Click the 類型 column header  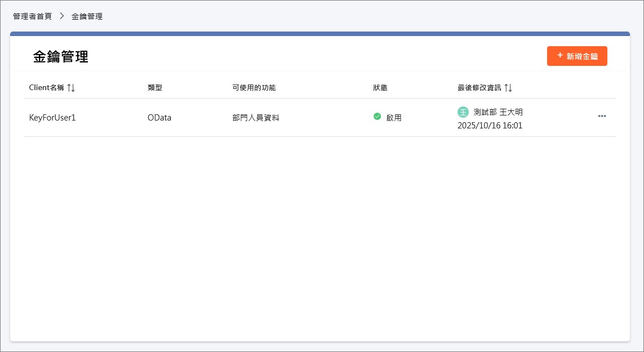(x=155, y=88)
